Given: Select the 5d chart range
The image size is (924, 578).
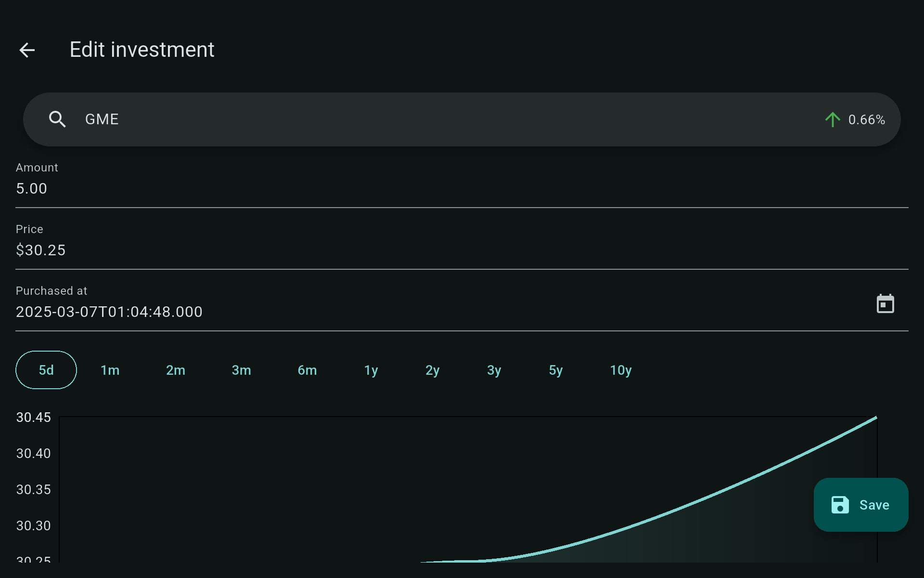Looking at the screenshot, I should (x=46, y=370).
